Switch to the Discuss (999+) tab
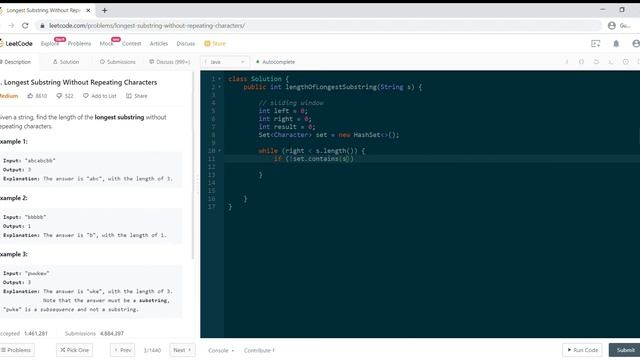This screenshot has width=640, height=360. (169, 62)
